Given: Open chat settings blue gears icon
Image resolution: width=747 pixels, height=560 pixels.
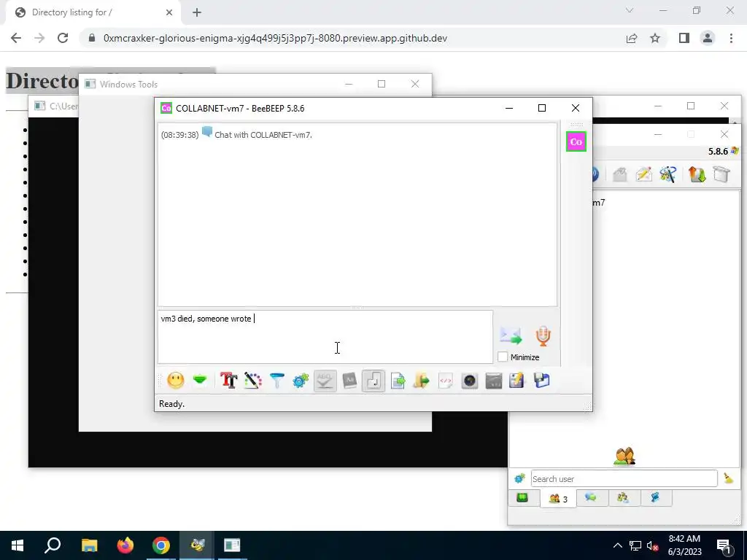Looking at the screenshot, I should click(301, 381).
